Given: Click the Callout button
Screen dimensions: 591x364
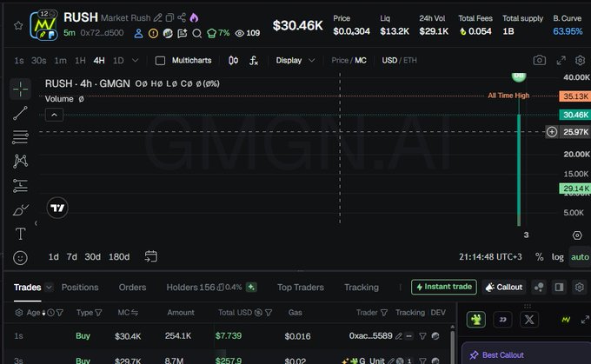Looking at the screenshot, I should 504,288.
